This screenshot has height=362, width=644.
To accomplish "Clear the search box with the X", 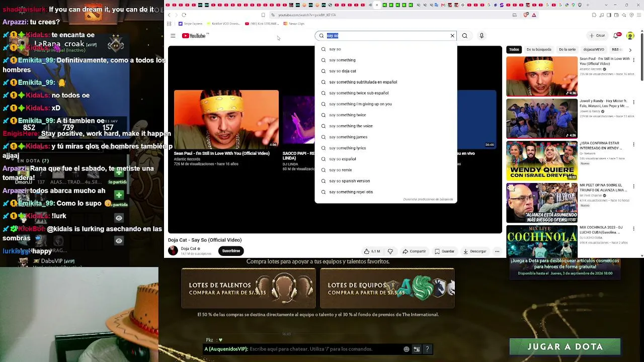I will (452, 36).
